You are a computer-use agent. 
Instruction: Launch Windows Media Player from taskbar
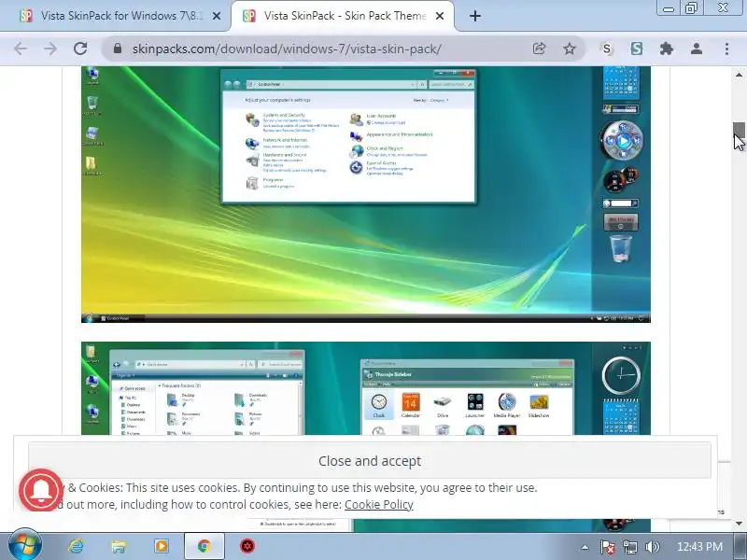click(161, 546)
